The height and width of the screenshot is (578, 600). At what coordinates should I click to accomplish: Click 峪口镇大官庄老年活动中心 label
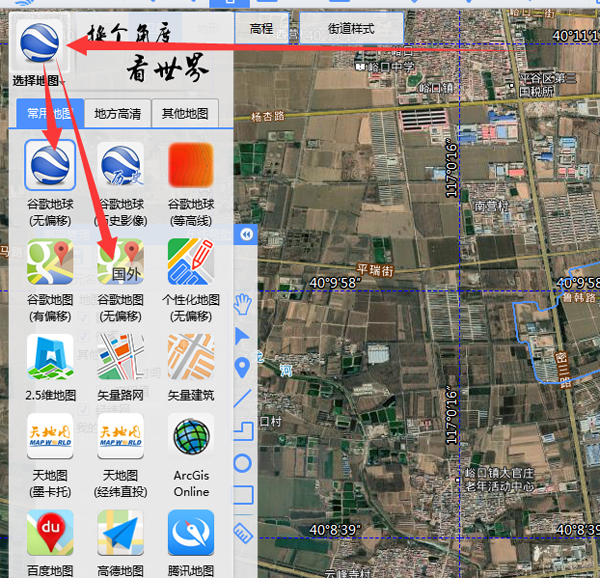(x=499, y=480)
